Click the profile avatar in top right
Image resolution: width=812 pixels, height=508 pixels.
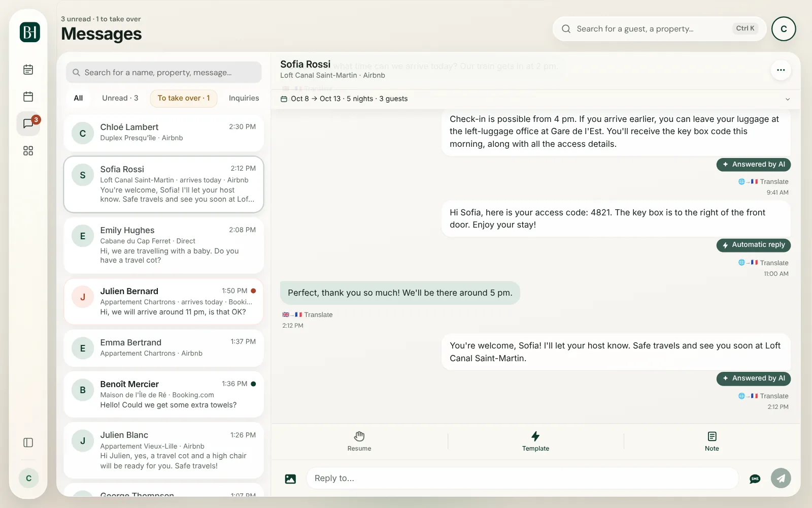(784, 29)
